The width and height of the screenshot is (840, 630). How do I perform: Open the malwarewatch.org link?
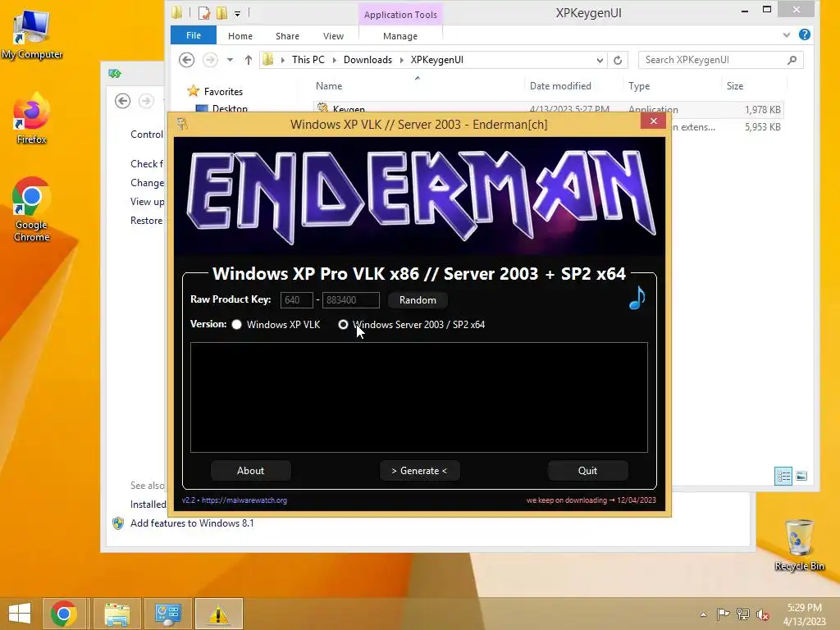pyautogui.click(x=244, y=500)
